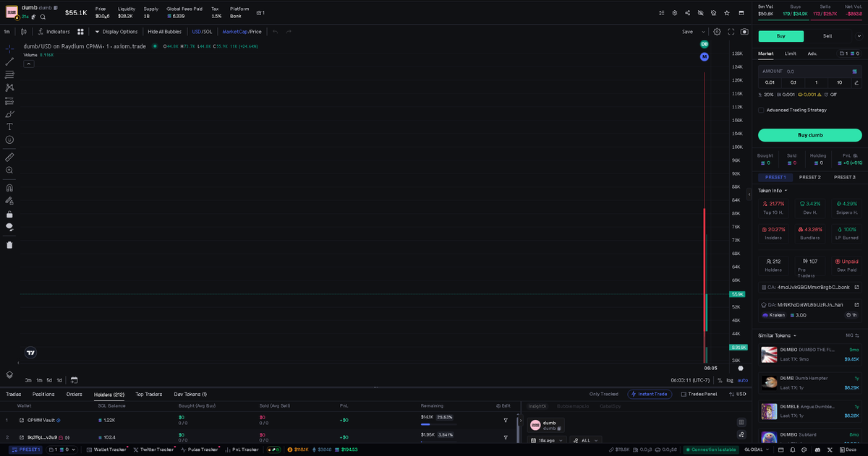The image size is (868, 456).
Task: Open the go-to-date calendar icon
Action: pyautogui.click(x=74, y=380)
